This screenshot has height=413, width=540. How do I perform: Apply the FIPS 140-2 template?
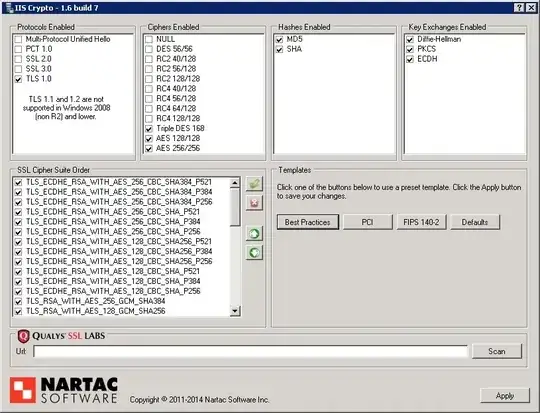(x=421, y=222)
